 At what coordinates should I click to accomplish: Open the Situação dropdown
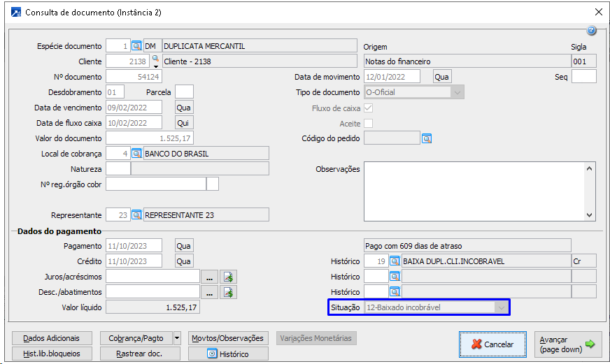click(x=500, y=307)
